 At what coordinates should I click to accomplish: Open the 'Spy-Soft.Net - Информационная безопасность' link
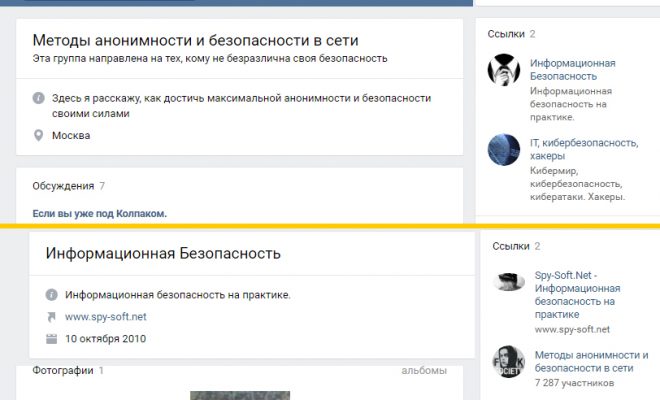tap(577, 287)
